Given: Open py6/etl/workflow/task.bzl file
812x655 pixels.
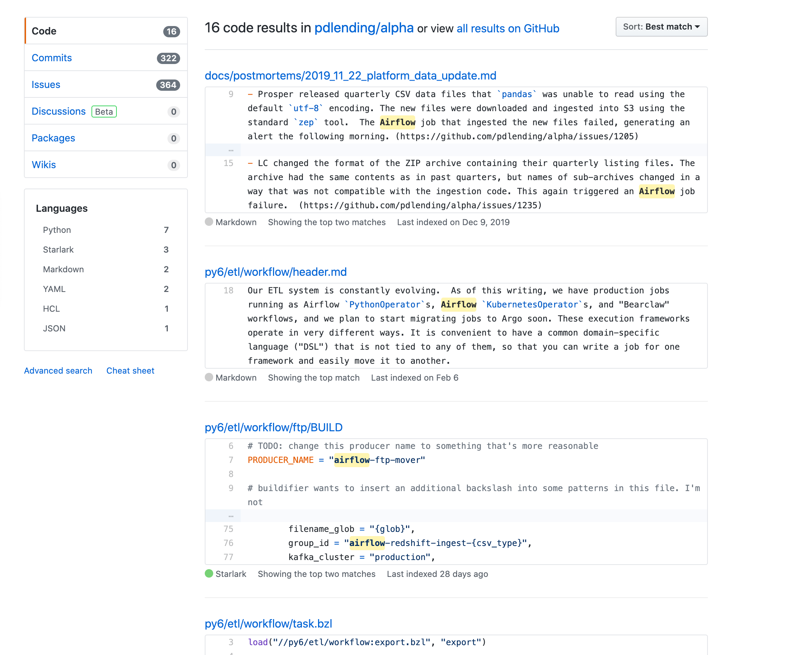Looking at the screenshot, I should 268,624.
